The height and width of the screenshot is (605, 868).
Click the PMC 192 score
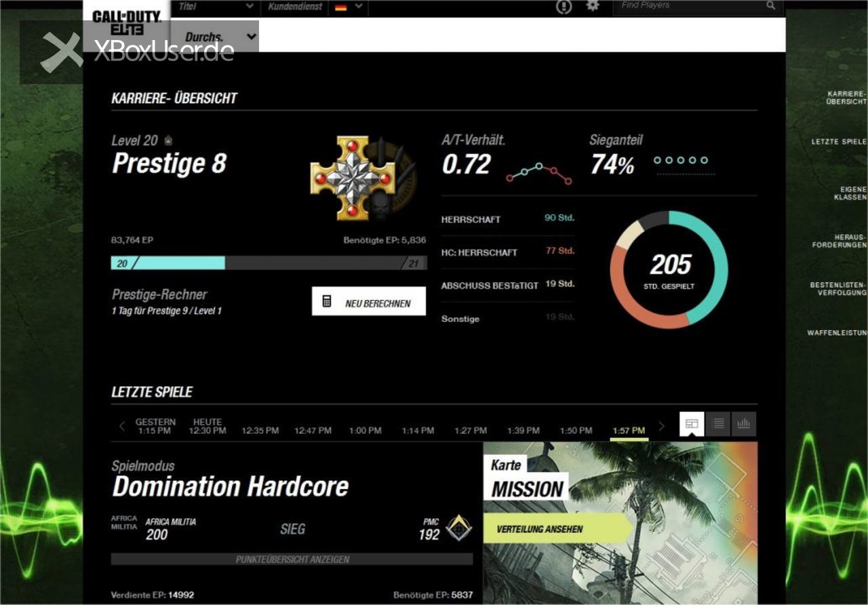pyautogui.click(x=429, y=534)
